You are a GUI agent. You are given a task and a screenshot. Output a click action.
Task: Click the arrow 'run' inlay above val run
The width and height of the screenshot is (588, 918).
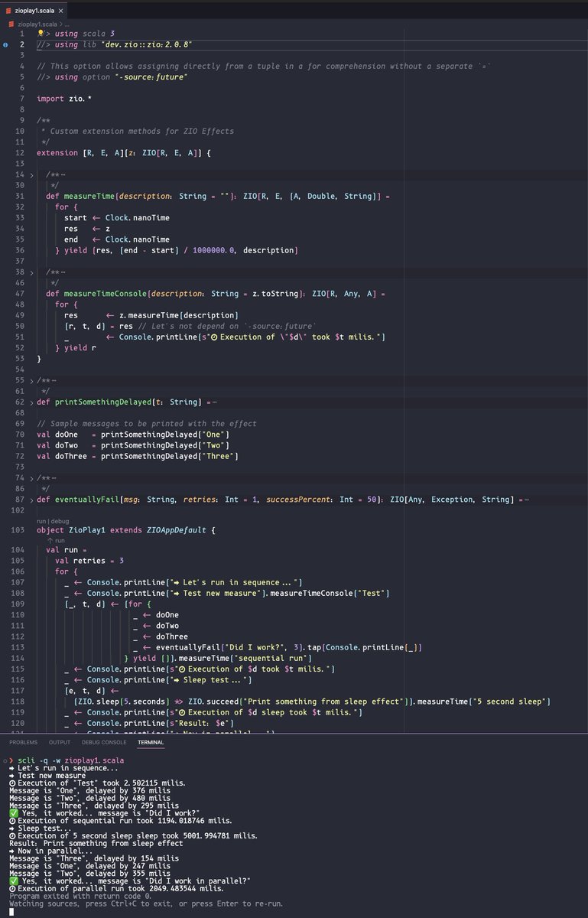[x=56, y=540]
